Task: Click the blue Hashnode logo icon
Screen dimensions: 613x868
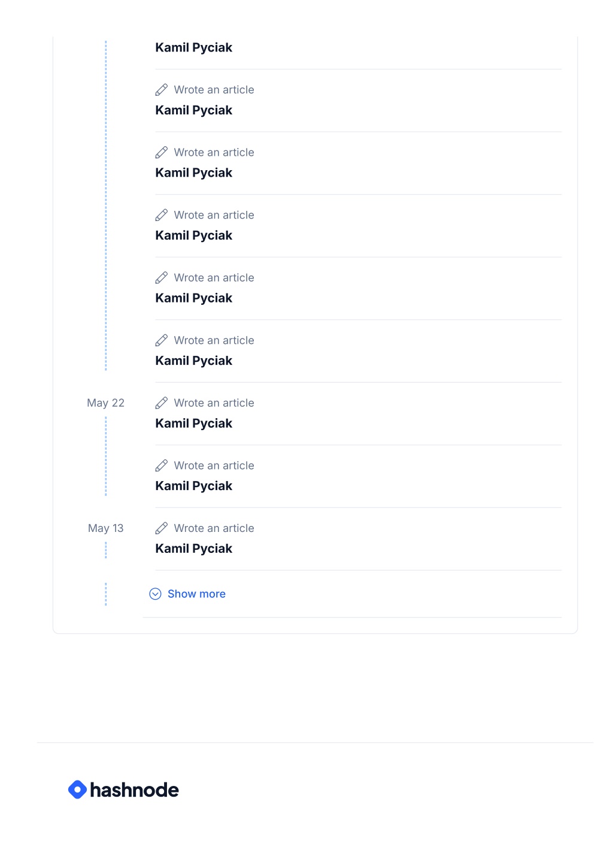Action: tap(77, 790)
